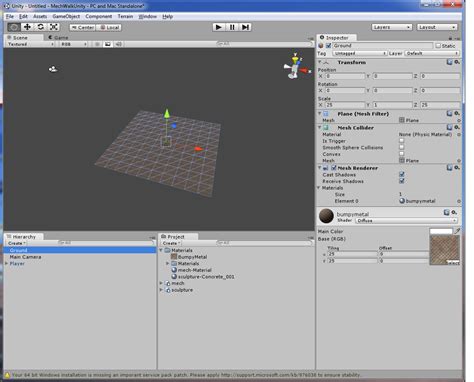Open the Component menu

click(99, 16)
